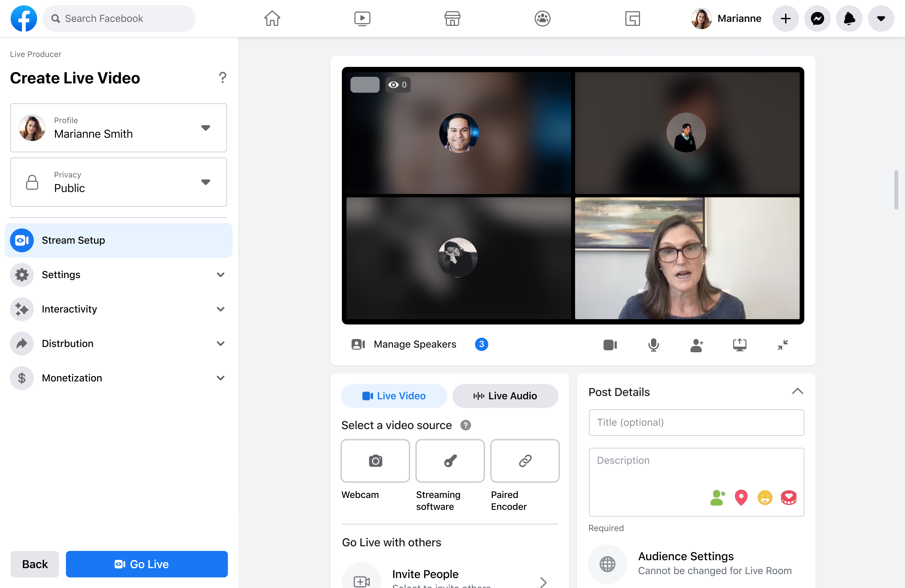Click the page scrollbar thumb
905x588 pixels.
click(896, 190)
